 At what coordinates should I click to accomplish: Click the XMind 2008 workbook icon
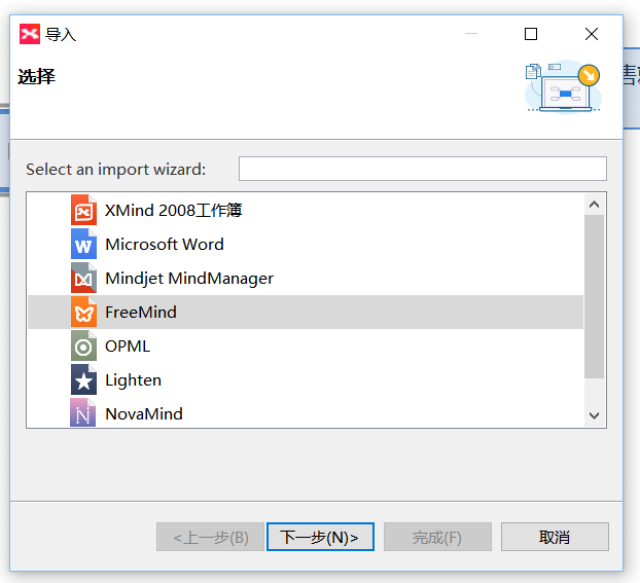(x=84, y=211)
